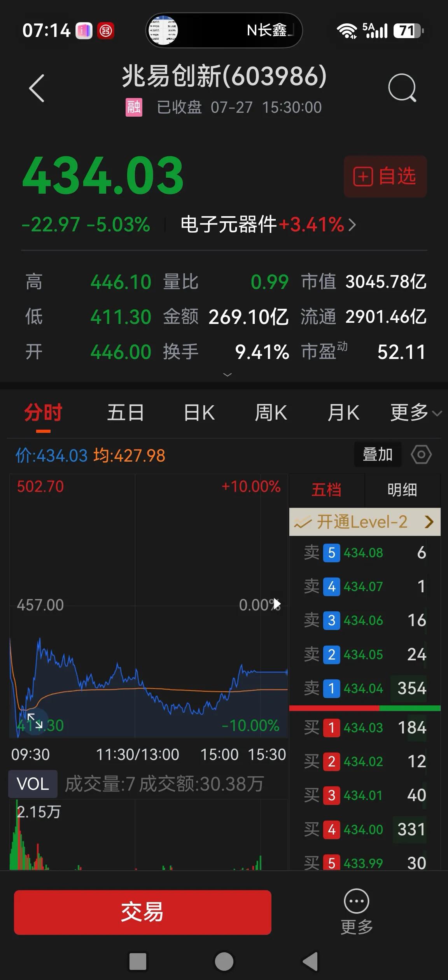448x980 pixels.
Task: Switch the VOL indicator selector
Action: coord(33,784)
